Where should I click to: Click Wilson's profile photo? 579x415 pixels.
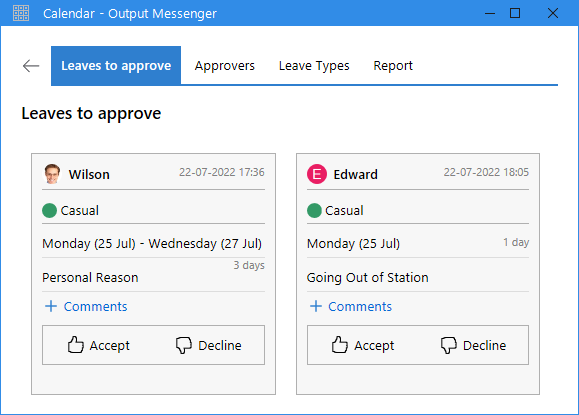[x=52, y=174]
